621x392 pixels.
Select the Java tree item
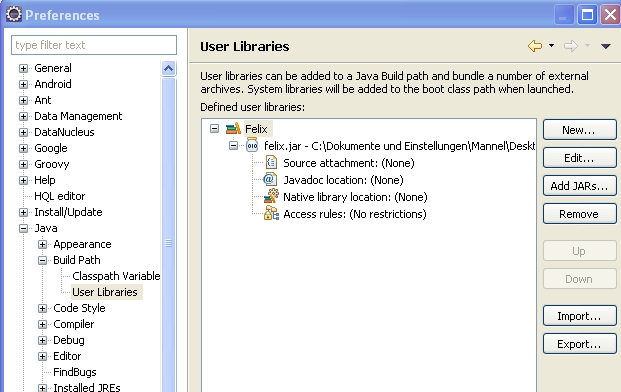(46, 228)
